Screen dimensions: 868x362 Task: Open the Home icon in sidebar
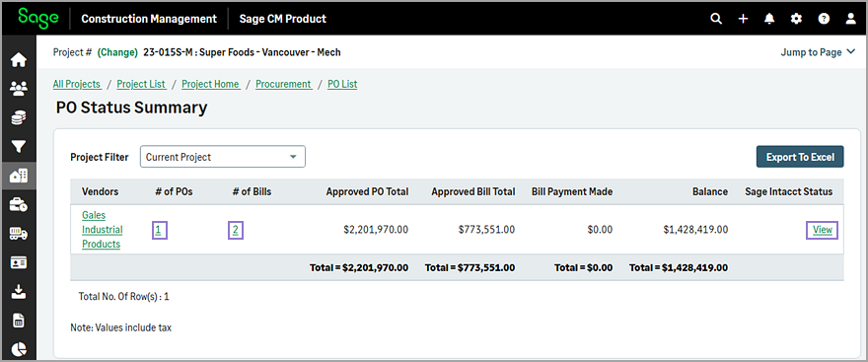pos(19,60)
